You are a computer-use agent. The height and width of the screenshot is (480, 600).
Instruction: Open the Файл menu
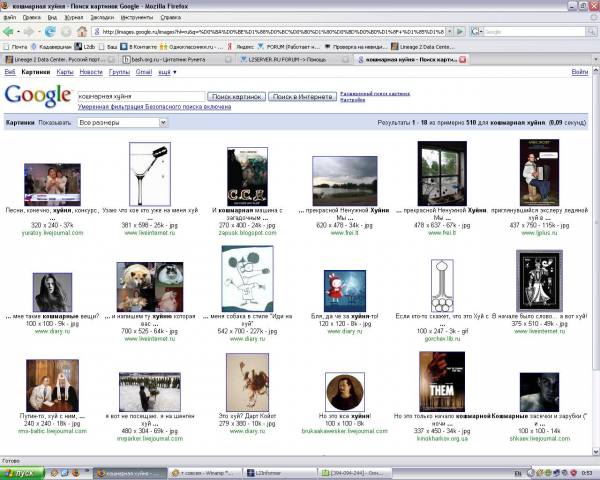pyautogui.click(x=10, y=17)
